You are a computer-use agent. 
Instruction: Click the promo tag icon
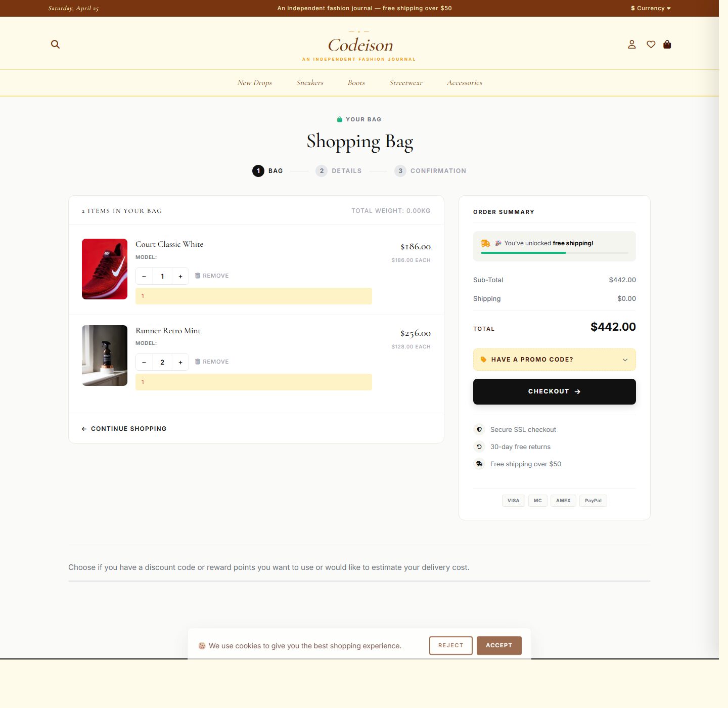point(483,360)
